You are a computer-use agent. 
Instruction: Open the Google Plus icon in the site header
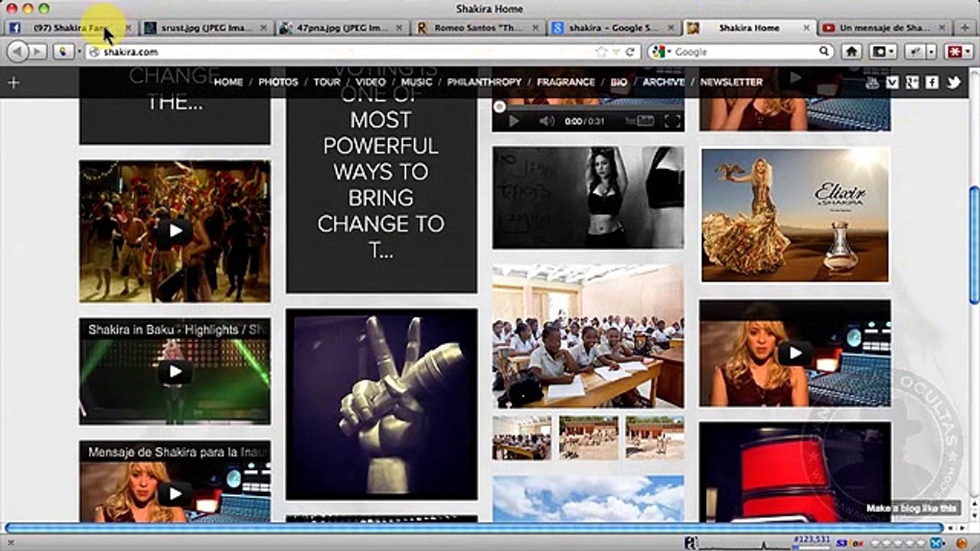click(912, 83)
